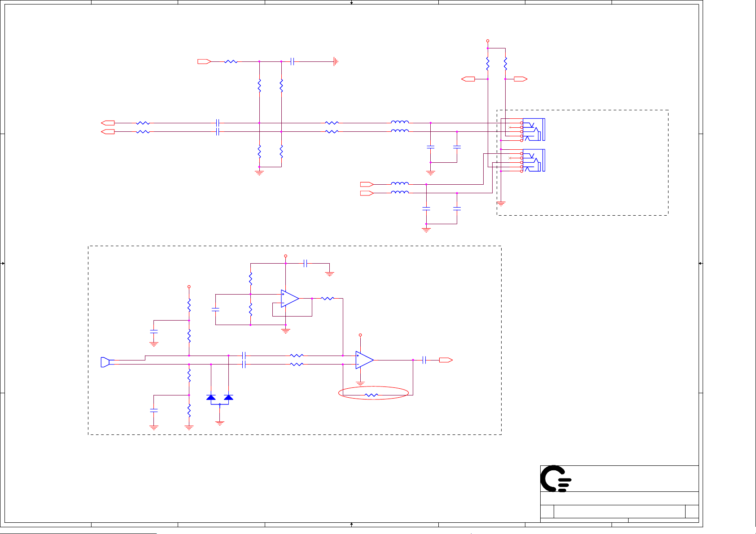Select the upper audio jack connector
This screenshot has width=756, height=534.
point(533,130)
